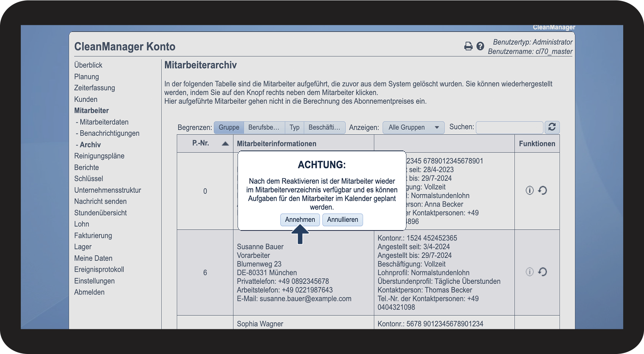Confirm the dialog with Annehmen
The image size is (644, 354).
tap(300, 220)
